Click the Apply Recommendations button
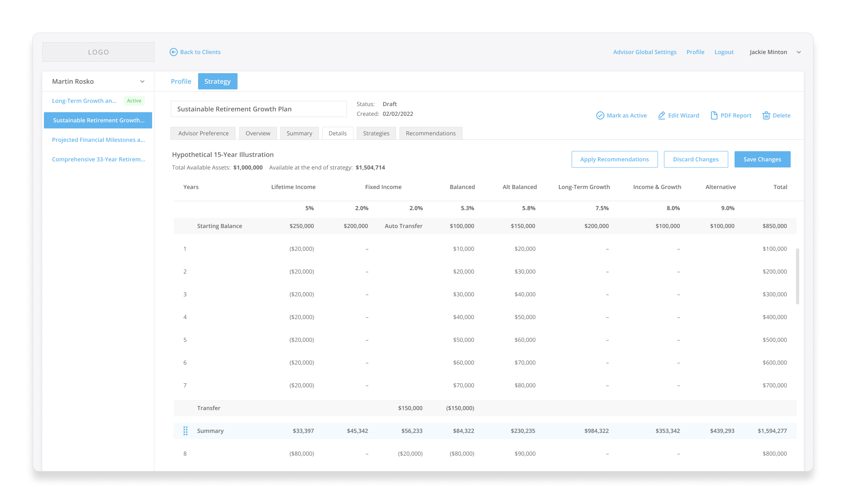Screen dimensions: 846x504 click(615, 159)
